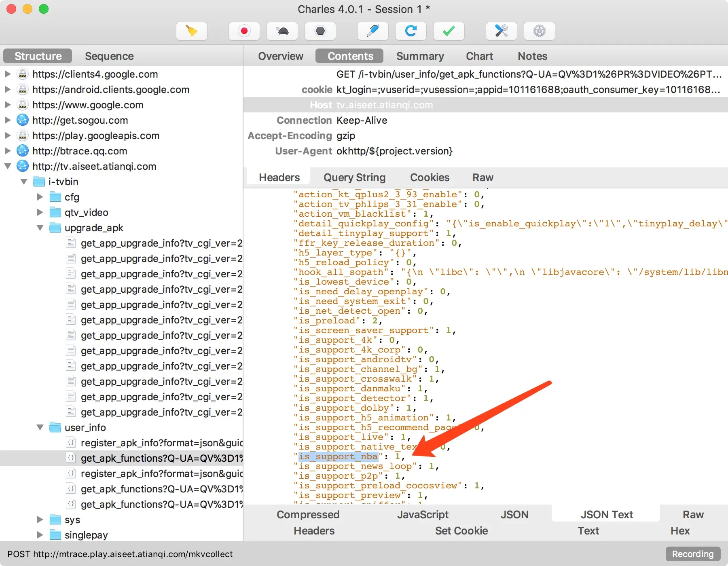Open the Contents tab
The height and width of the screenshot is (566, 728).
(350, 56)
